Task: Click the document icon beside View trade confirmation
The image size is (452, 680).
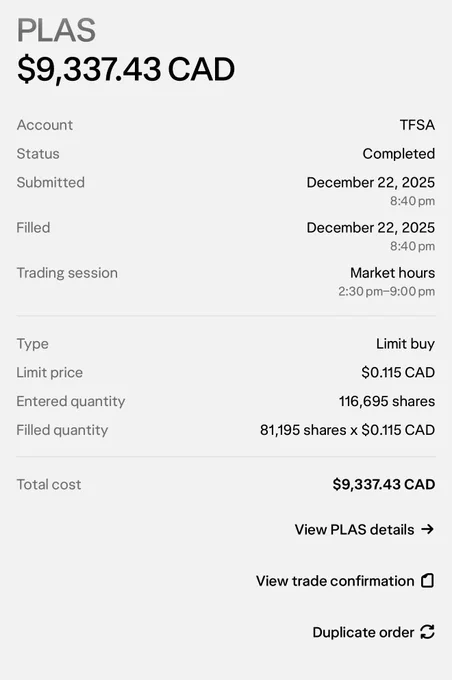Action: (427, 580)
